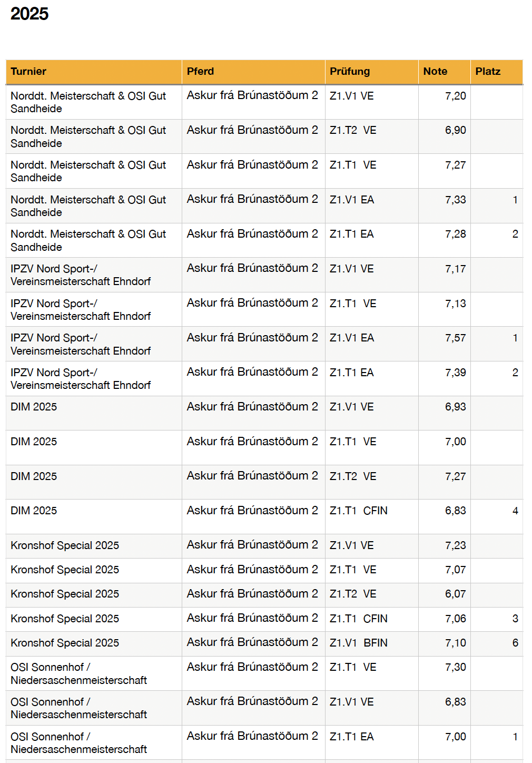Click the note value 7,33
Screen dimensions: 532x763
tap(455, 200)
